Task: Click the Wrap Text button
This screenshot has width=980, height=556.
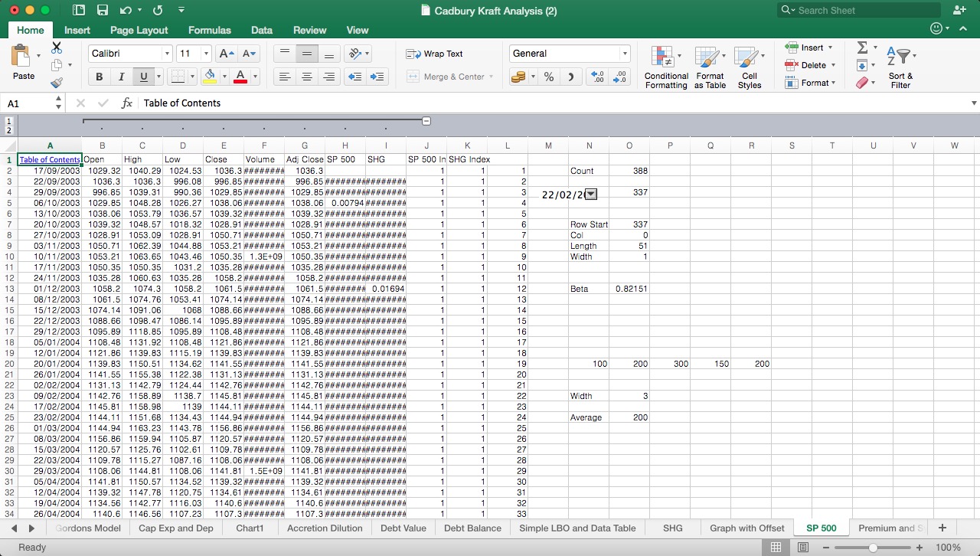Action: pos(434,54)
